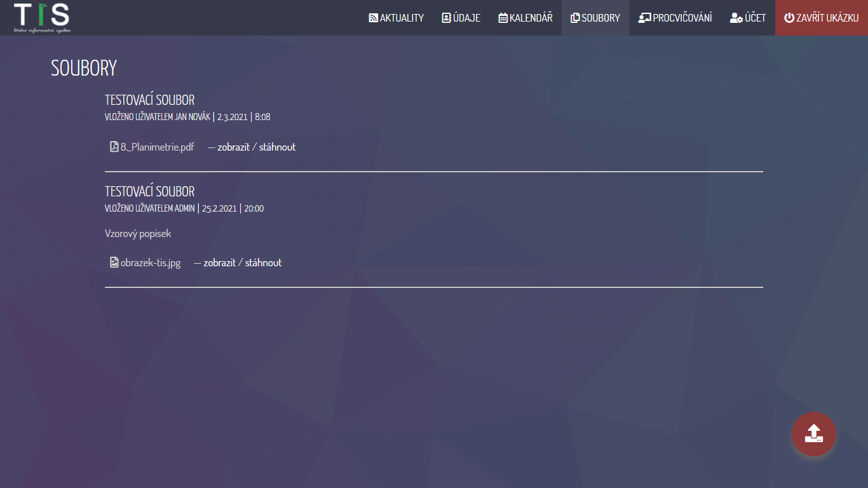Open the 8._Planimetrie.pdf file name
Screen dimensions: 868x488
[x=157, y=147]
